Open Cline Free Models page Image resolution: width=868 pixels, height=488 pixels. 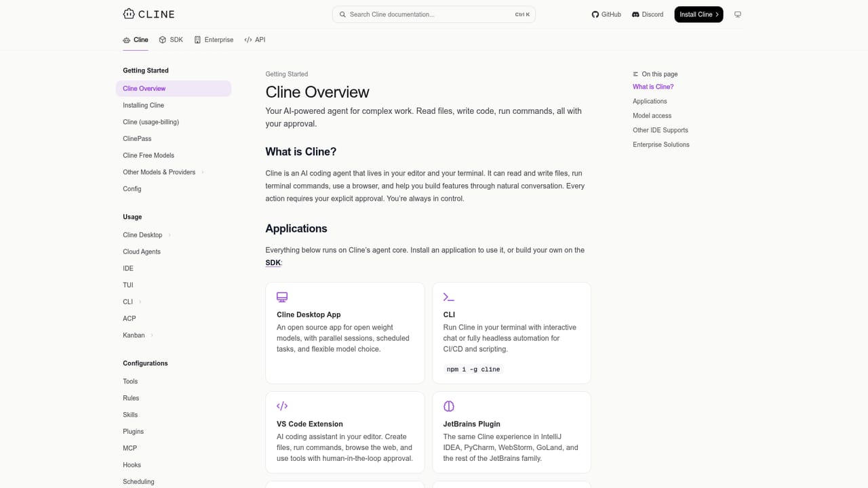(149, 155)
